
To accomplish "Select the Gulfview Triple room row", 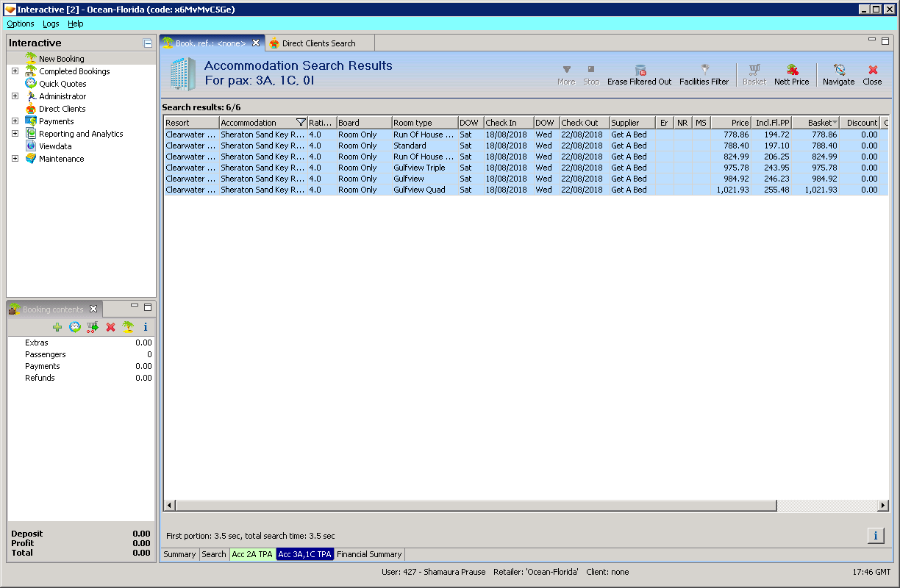I will (x=526, y=168).
